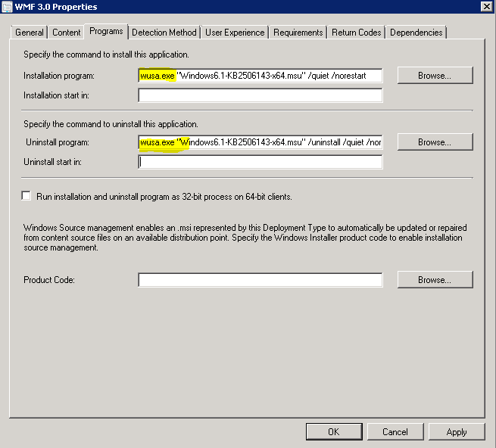The height and width of the screenshot is (448, 496).
Task: Confirm changes with OK button
Action: tap(334, 432)
